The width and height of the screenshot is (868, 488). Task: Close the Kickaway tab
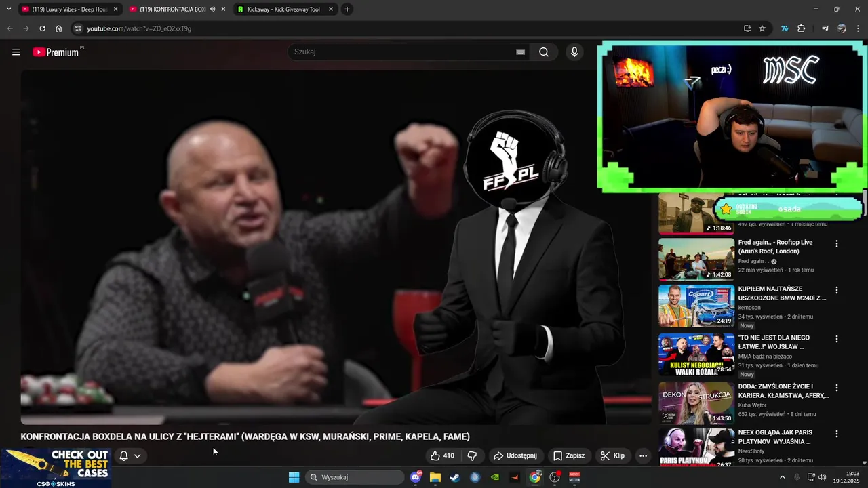[x=331, y=9]
